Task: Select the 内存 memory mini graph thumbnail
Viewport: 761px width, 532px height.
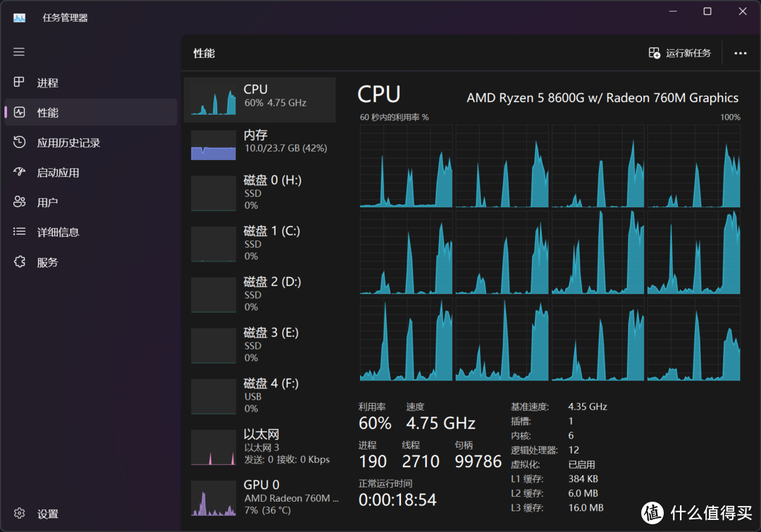Action: 213,145
